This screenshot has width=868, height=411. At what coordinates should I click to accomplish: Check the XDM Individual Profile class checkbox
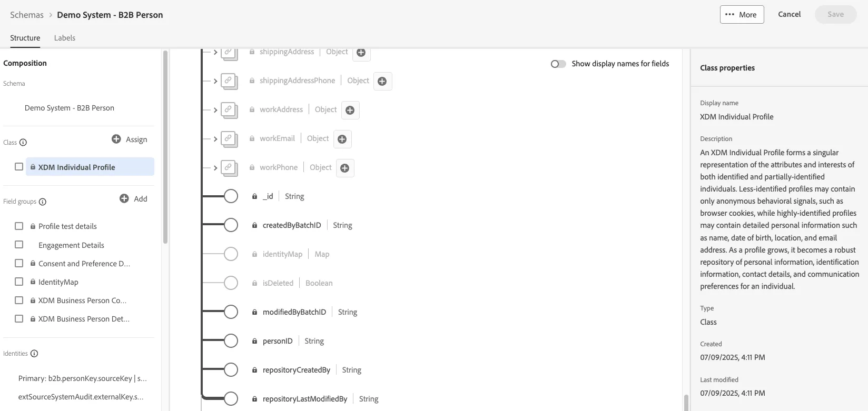tap(19, 167)
